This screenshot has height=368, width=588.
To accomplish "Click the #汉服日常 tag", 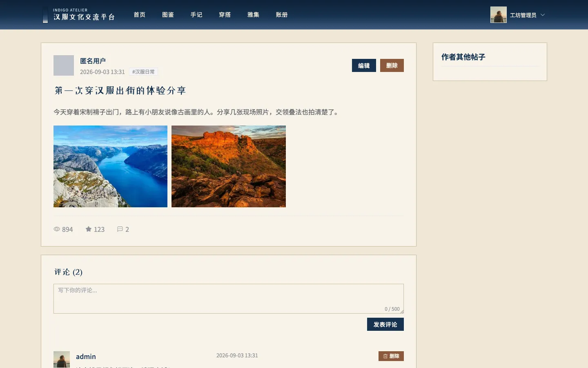I will pos(143,72).
